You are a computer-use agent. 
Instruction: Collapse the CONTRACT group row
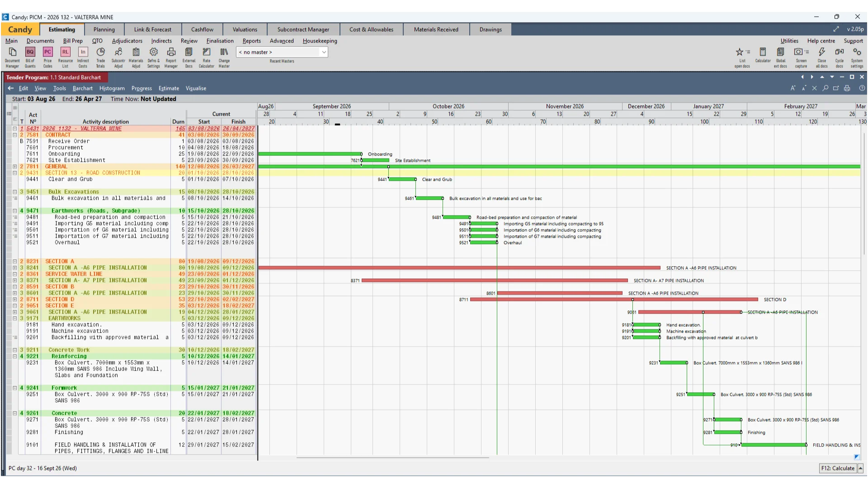(14, 135)
